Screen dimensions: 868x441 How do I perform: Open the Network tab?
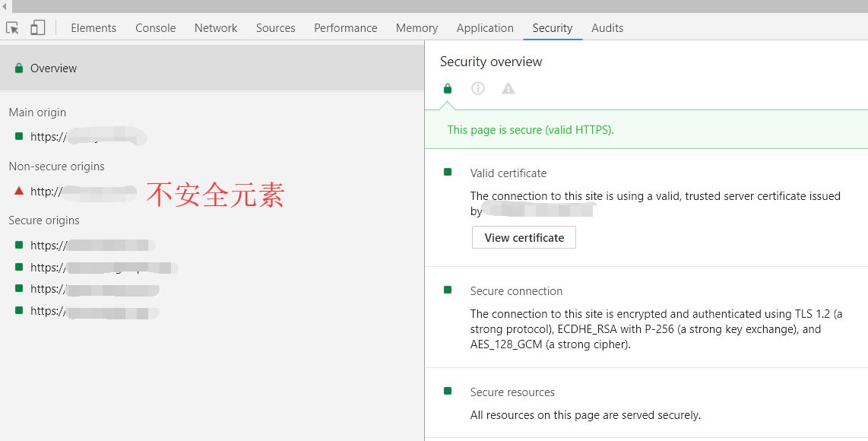[216, 28]
